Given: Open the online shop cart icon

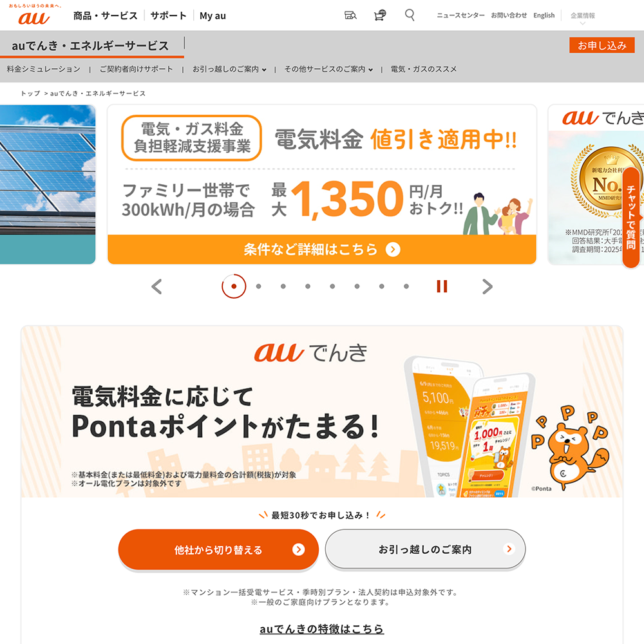Looking at the screenshot, I should pyautogui.click(x=380, y=15).
